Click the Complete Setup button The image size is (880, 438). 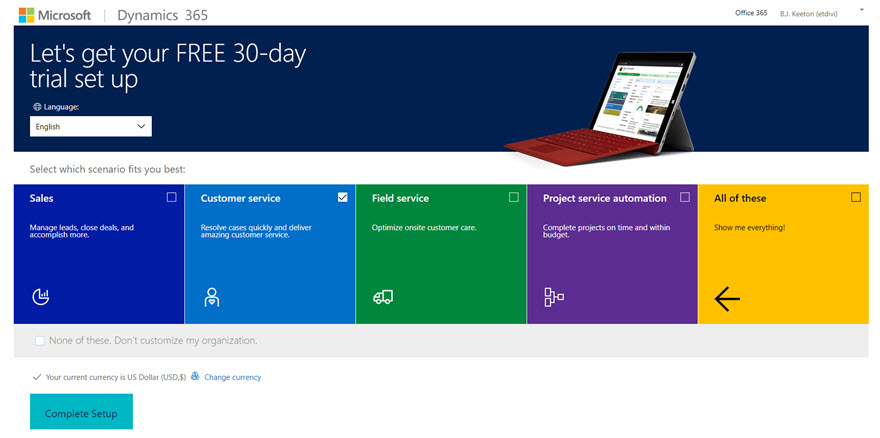pos(81,412)
